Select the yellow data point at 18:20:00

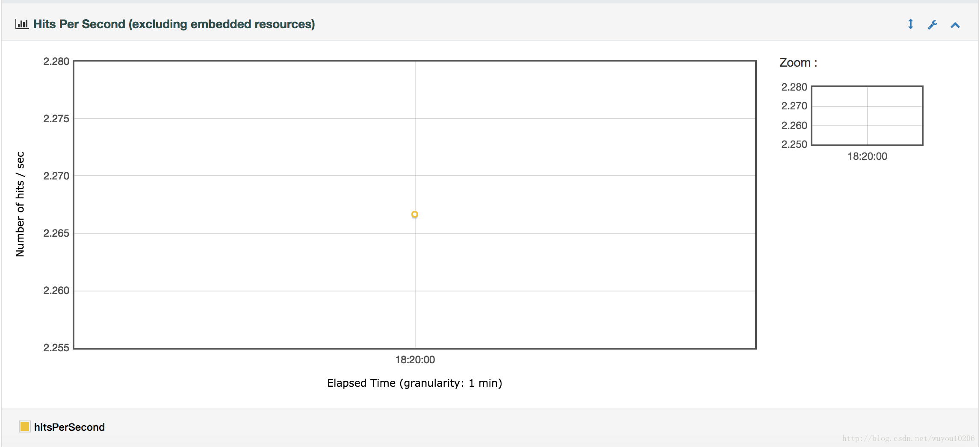click(x=415, y=215)
